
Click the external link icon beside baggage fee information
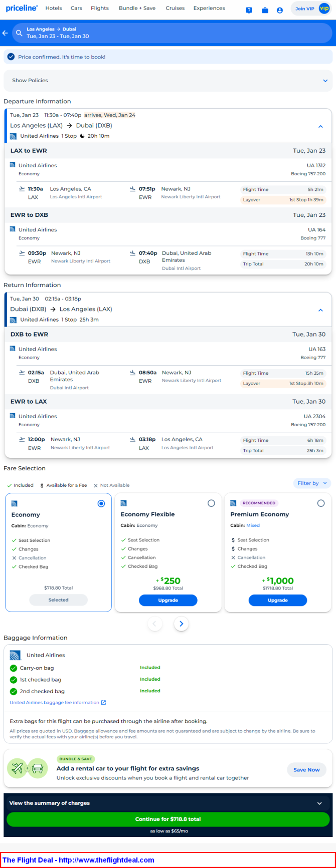click(x=104, y=703)
